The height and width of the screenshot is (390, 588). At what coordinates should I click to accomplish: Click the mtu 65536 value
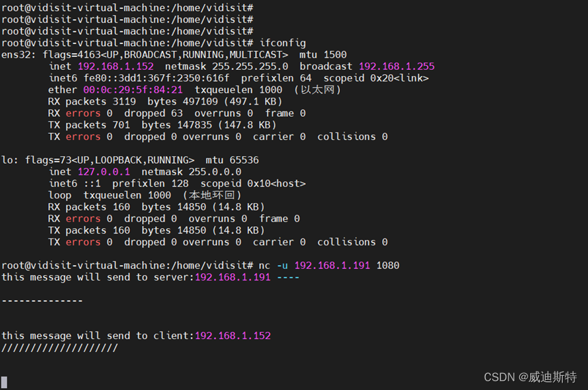[x=232, y=160]
